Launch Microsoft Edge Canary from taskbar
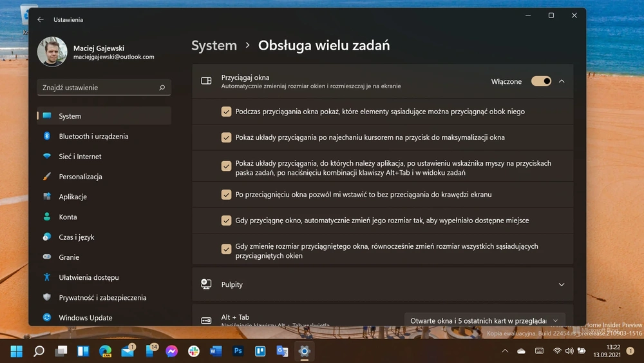Viewport: 644px width, 363px height. pos(105,351)
